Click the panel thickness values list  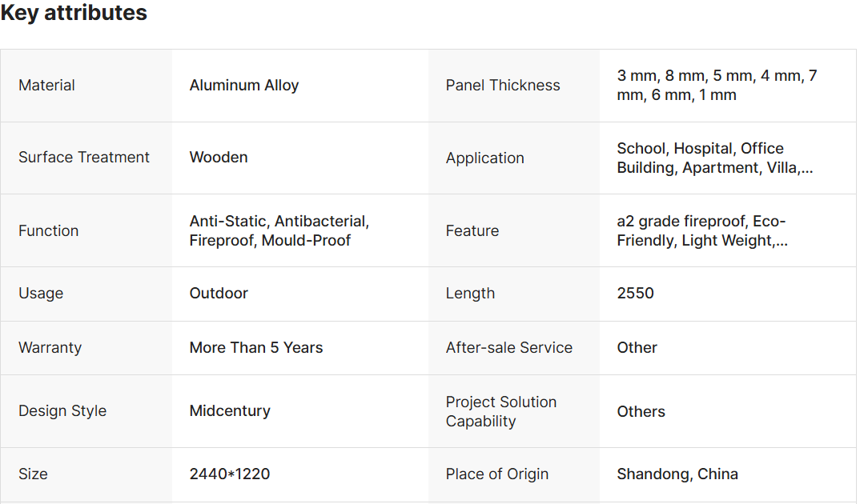pyautogui.click(x=717, y=86)
